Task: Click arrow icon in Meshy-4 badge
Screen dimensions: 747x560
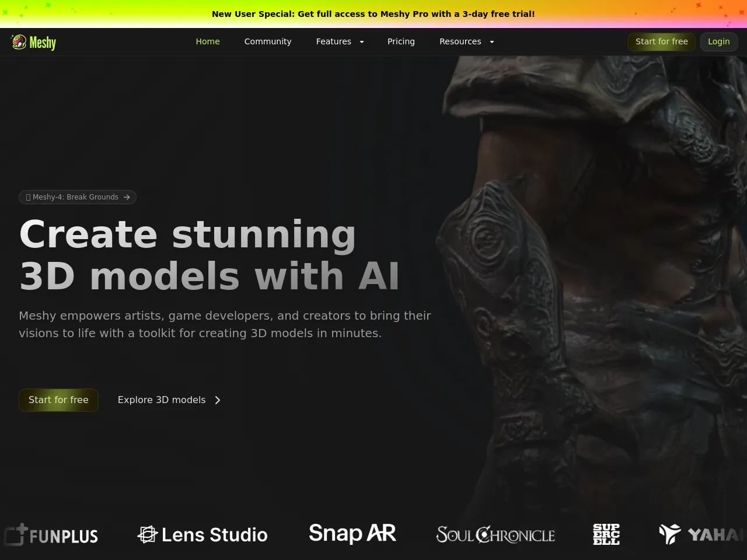Action: point(127,197)
